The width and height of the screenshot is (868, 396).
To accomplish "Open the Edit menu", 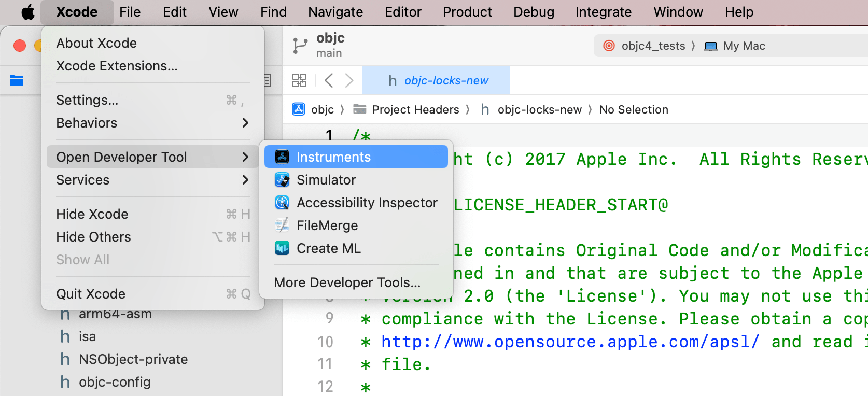I will click(175, 12).
